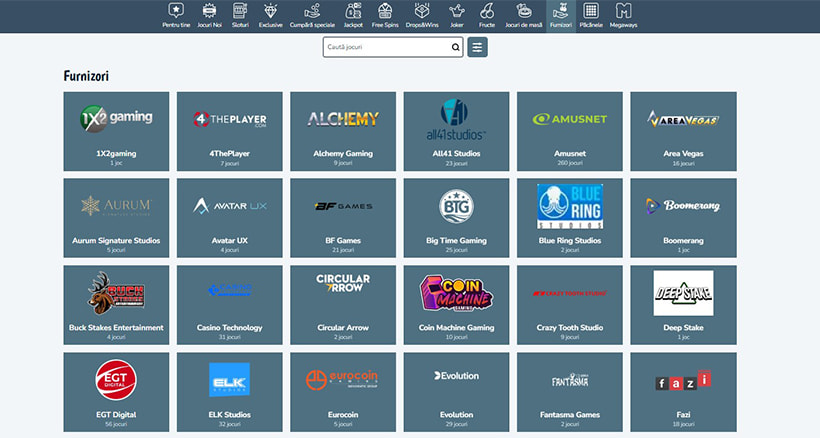Open the Area Vegas provider
The image size is (820, 438).
tap(683, 131)
